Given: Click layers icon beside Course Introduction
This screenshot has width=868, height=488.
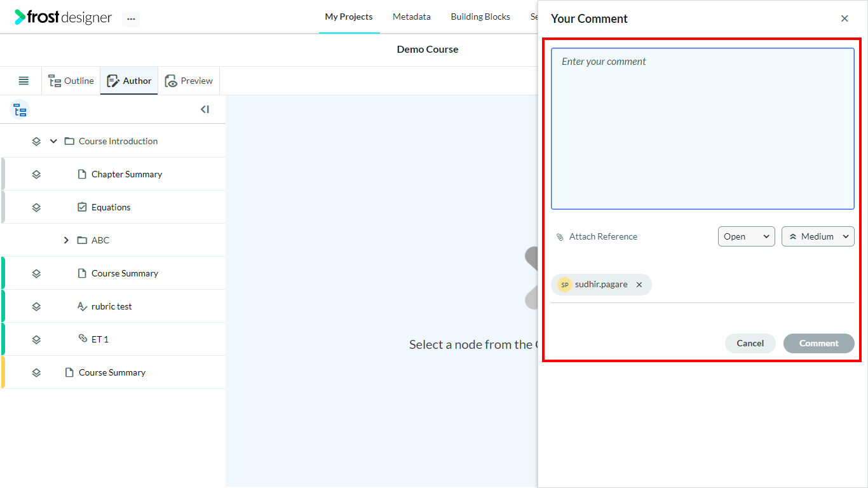Looking at the screenshot, I should [x=36, y=141].
